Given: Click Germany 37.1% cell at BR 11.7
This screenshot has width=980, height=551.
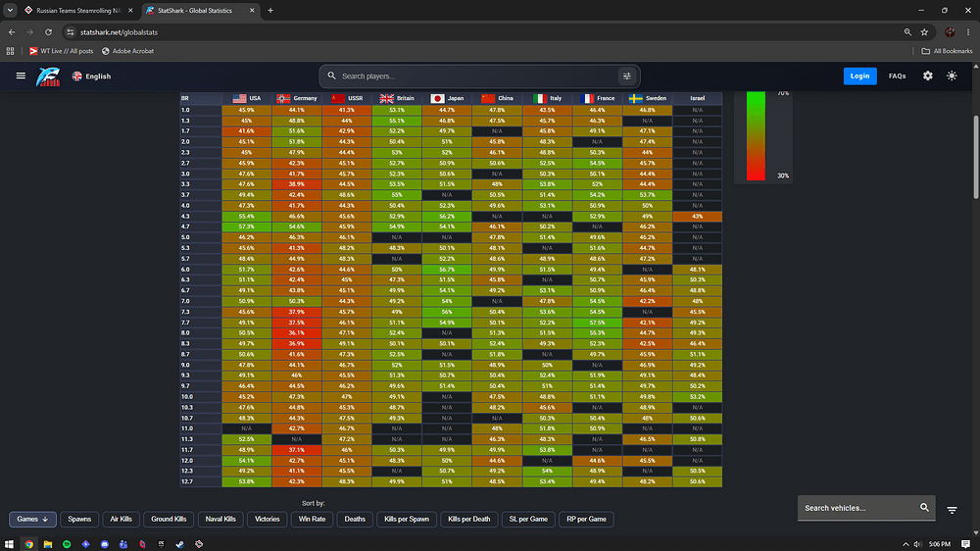Looking at the screenshot, I should (297, 450).
